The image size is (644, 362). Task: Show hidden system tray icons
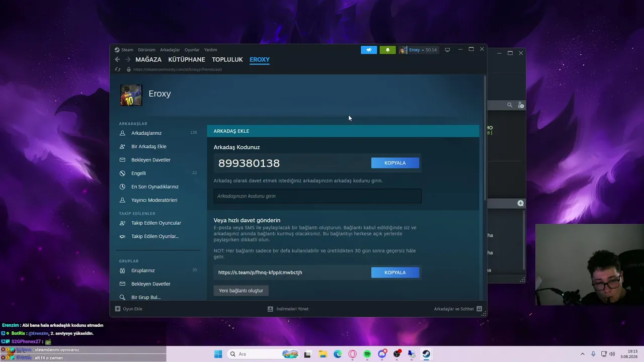[x=583, y=354]
